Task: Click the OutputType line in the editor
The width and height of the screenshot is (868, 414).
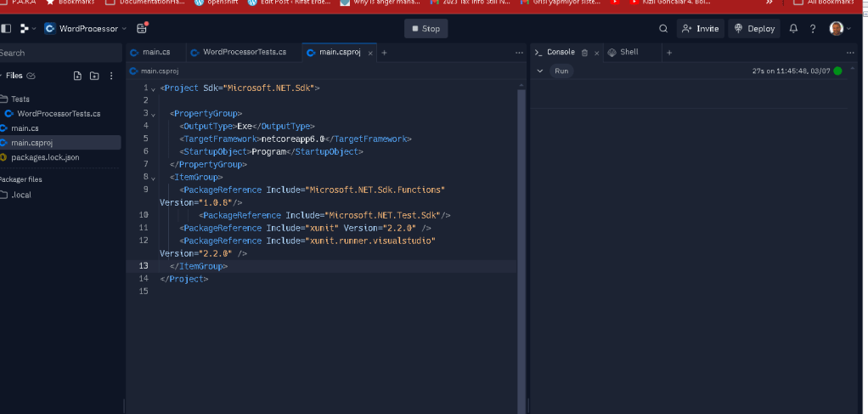Action: click(x=247, y=126)
